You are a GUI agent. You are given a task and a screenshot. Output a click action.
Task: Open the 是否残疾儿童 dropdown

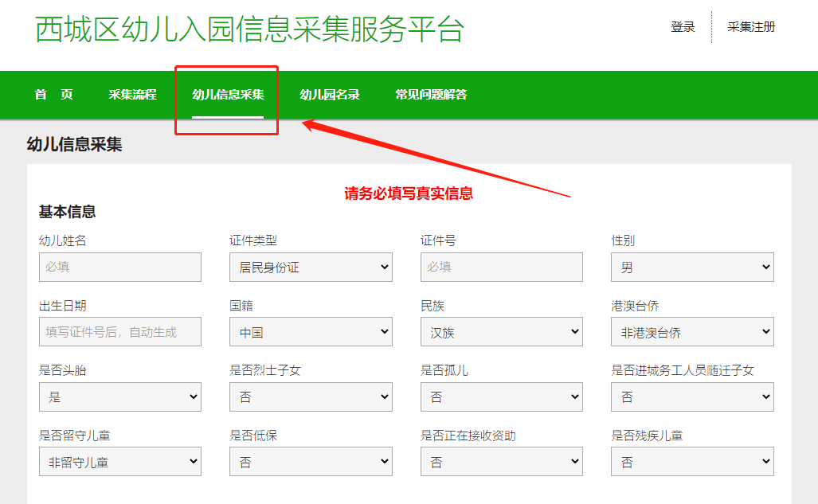coord(692,462)
